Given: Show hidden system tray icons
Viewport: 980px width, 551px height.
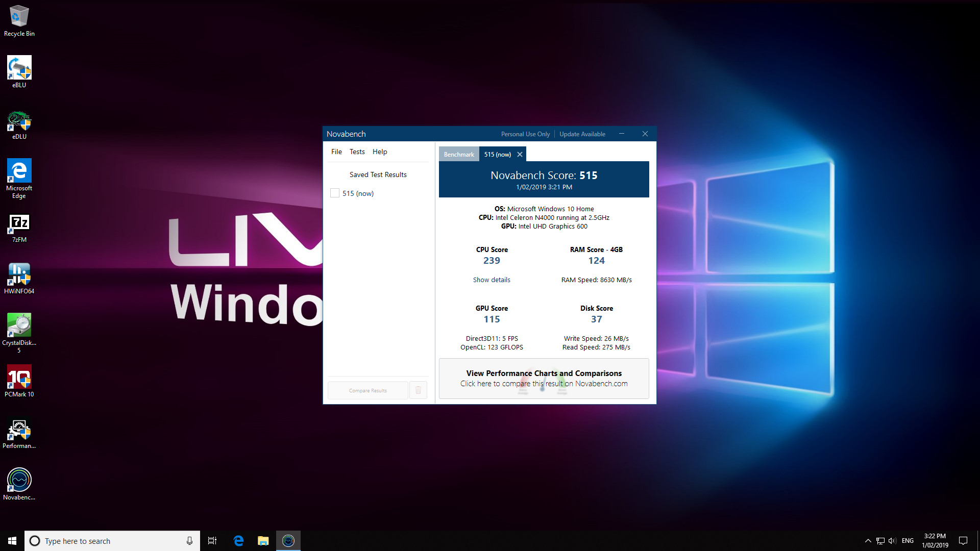Looking at the screenshot, I should point(868,541).
